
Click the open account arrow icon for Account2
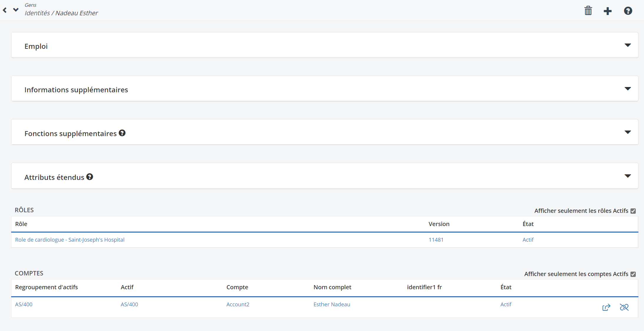(x=606, y=307)
